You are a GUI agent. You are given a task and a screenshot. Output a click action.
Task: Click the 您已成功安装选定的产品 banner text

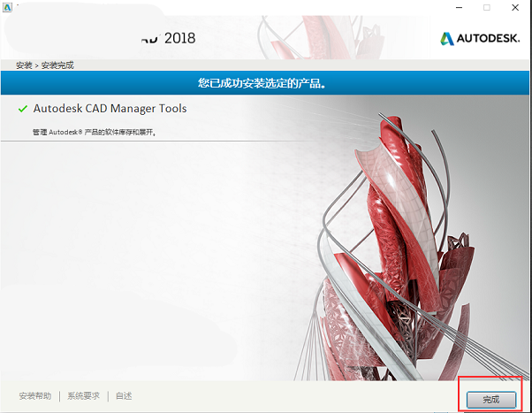[262, 83]
